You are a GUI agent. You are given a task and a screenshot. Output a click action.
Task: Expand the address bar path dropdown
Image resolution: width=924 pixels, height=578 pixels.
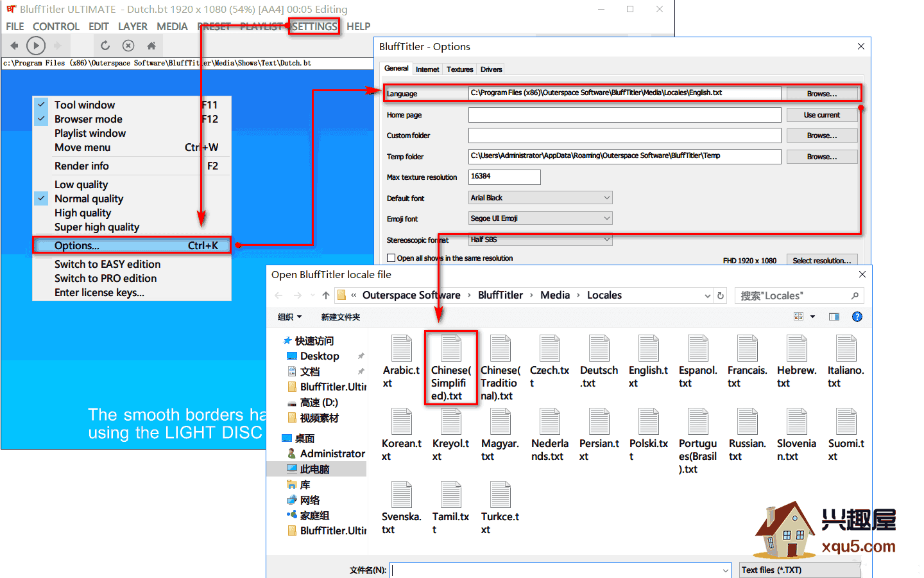click(707, 295)
